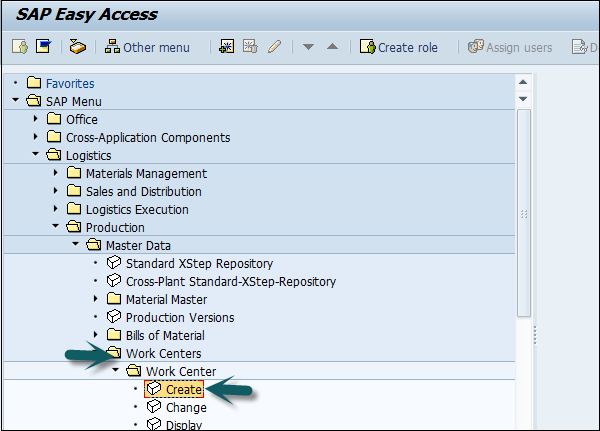600x431 pixels.
Task: Expand the Materials Management folder
Action: coord(57,173)
